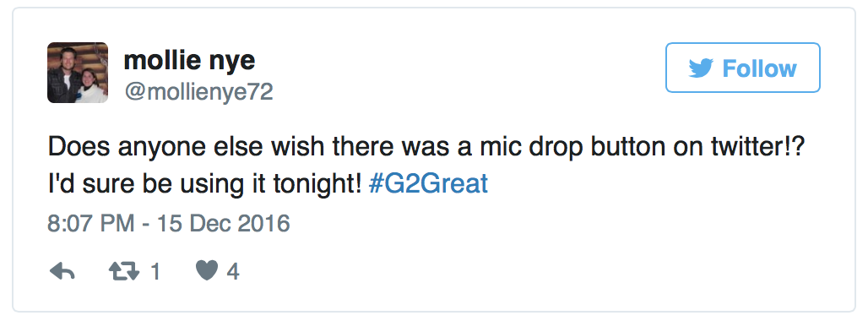Click the text "I'd sure be using it tonight!"
This screenshot has width=868, height=321.
(204, 184)
